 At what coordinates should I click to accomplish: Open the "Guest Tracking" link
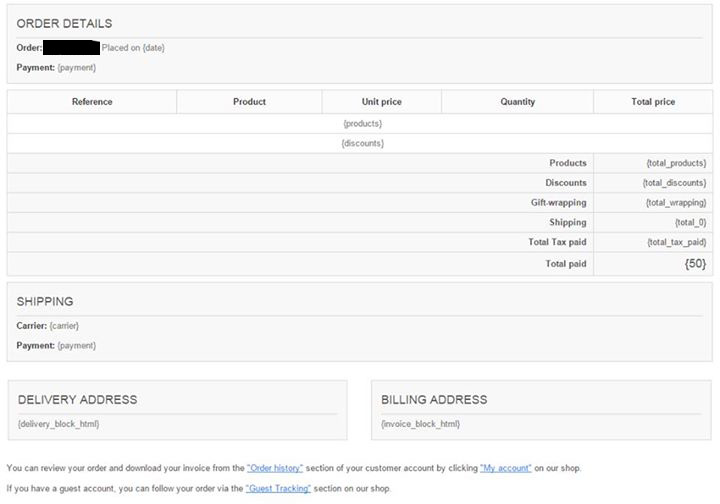tap(278, 489)
